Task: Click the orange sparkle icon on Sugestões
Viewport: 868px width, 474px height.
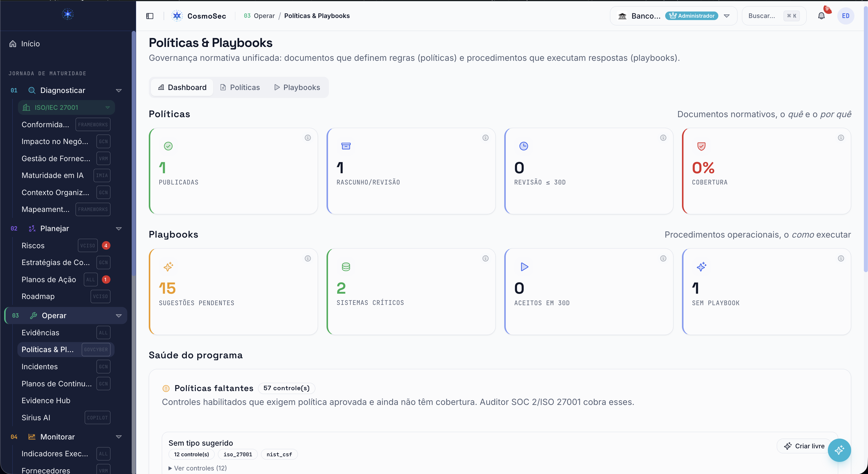Action: click(168, 267)
